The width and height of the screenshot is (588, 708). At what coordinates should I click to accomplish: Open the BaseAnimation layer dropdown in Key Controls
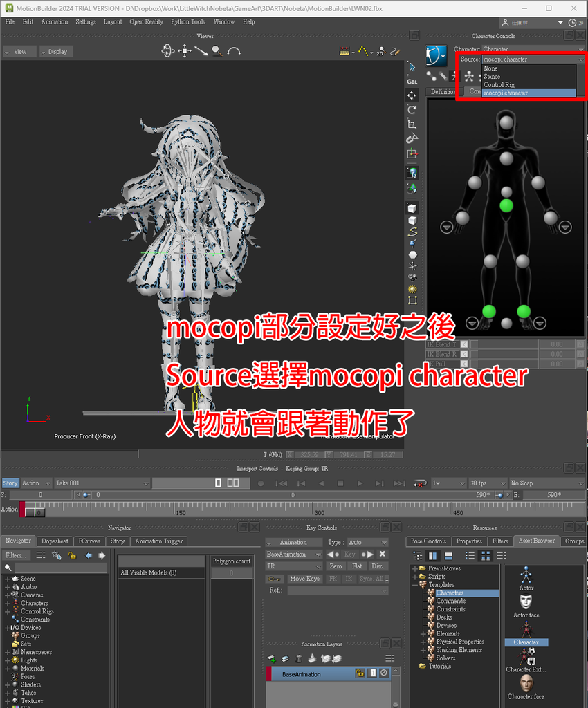tap(293, 554)
